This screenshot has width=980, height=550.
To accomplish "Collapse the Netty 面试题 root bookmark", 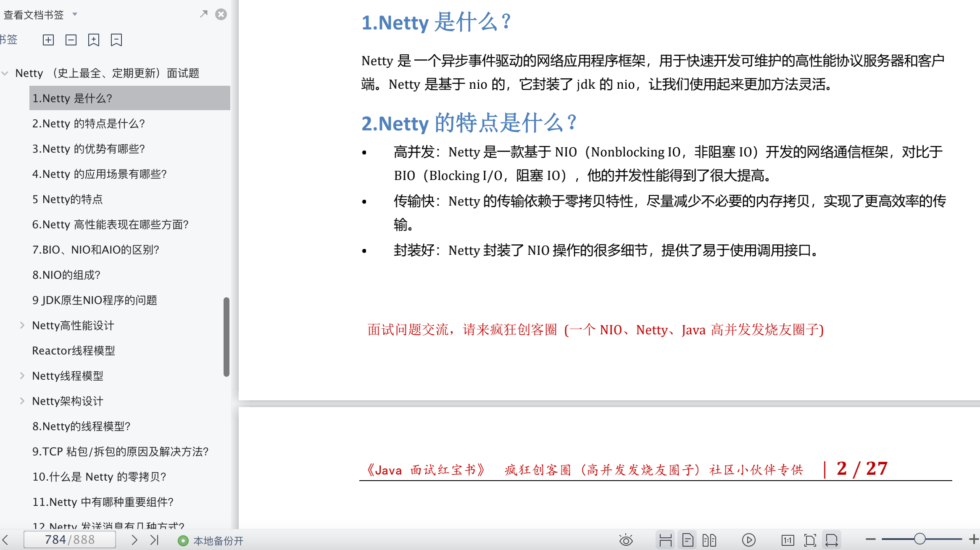I will pyautogui.click(x=5, y=73).
